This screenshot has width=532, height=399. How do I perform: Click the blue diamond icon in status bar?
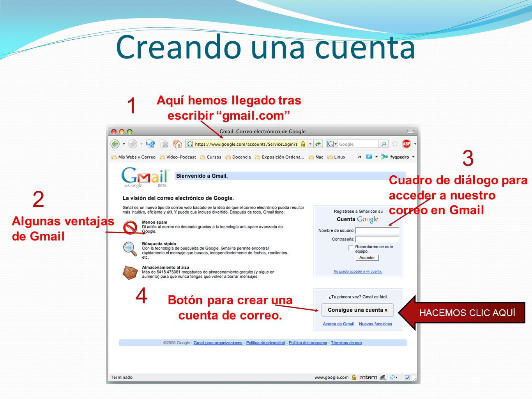(x=393, y=377)
